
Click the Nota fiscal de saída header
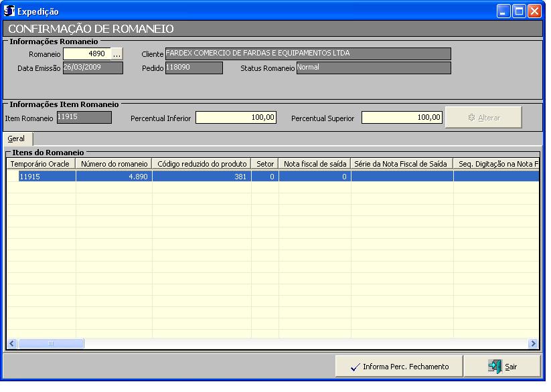[x=315, y=164]
